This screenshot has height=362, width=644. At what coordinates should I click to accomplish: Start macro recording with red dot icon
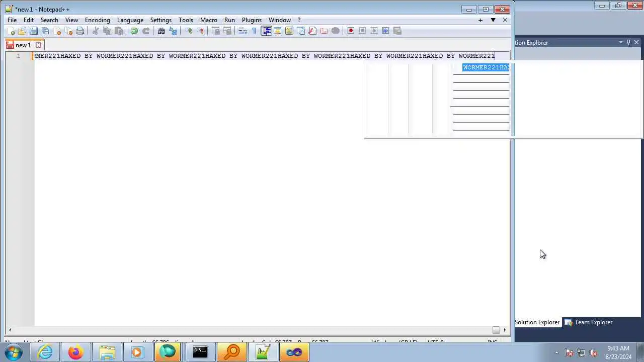[x=351, y=31]
